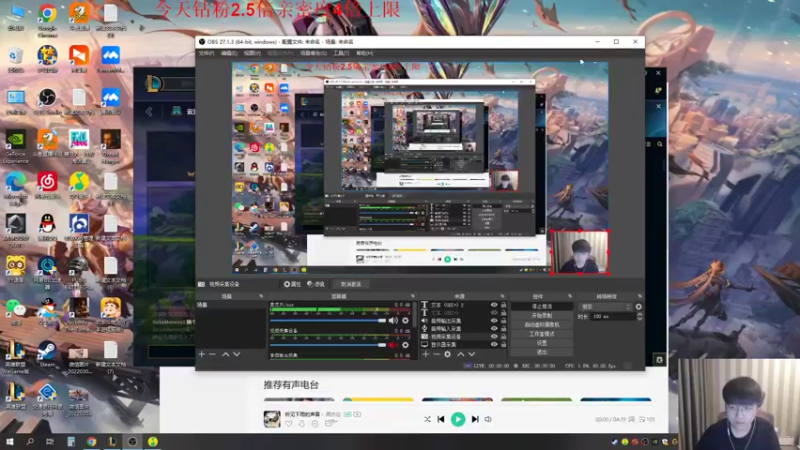Image resolution: width=800 pixels, height=450 pixels.
Task: Toggle shuffle mode in music player
Action: pos(427,419)
